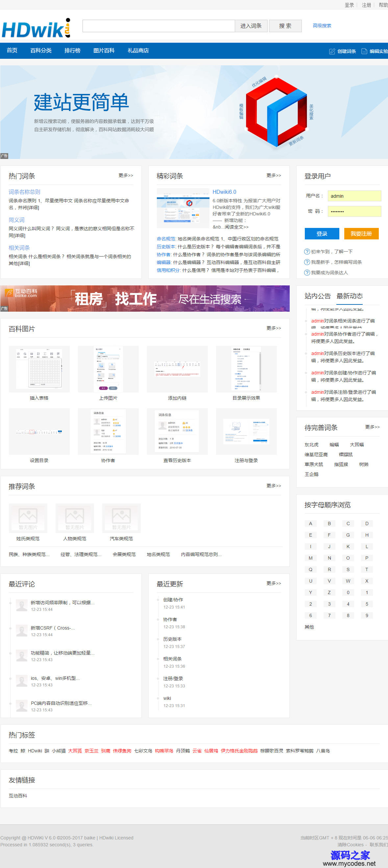Image resolution: width=388 pixels, height=868 pixels.
Task: Browse entries starting with letter A
Action: (310, 523)
